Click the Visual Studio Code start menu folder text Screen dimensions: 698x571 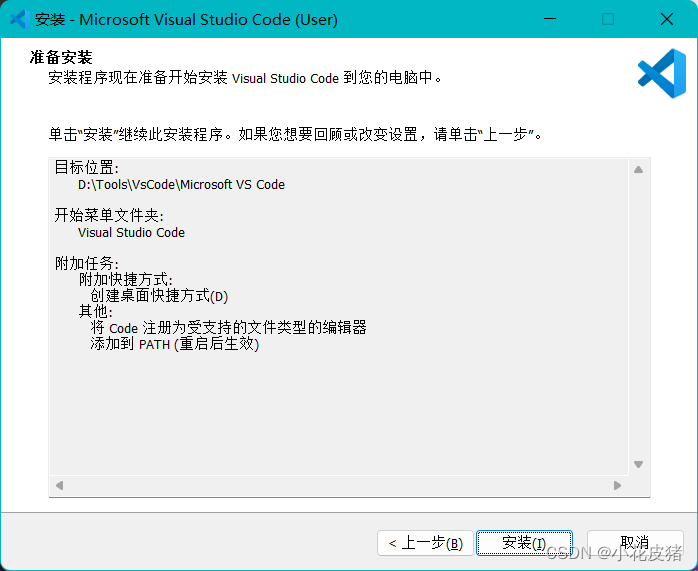(131, 232)
